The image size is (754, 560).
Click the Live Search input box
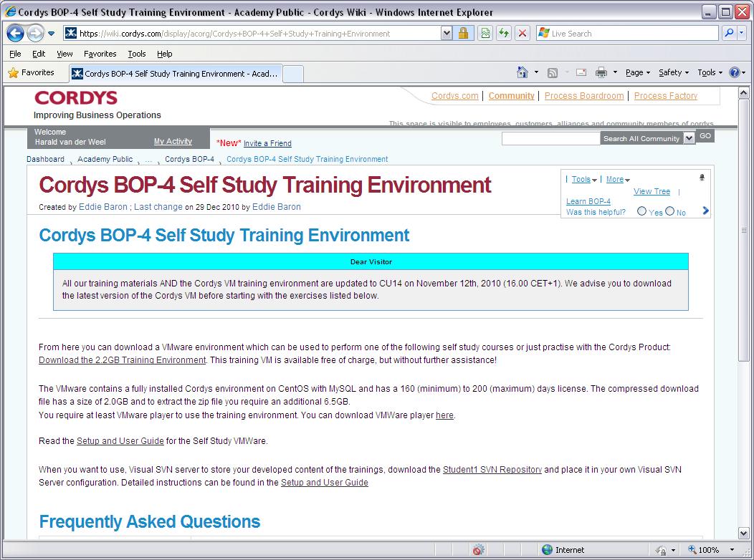[x=628, y=34]
